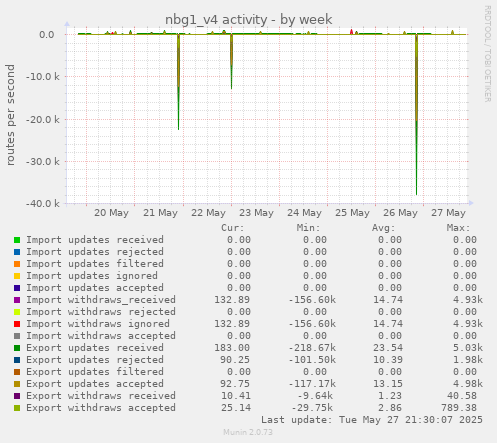Click the Export withdraws accepted swatch
The width and height of the screenshot is (497, 443).
tap(17, 408)
